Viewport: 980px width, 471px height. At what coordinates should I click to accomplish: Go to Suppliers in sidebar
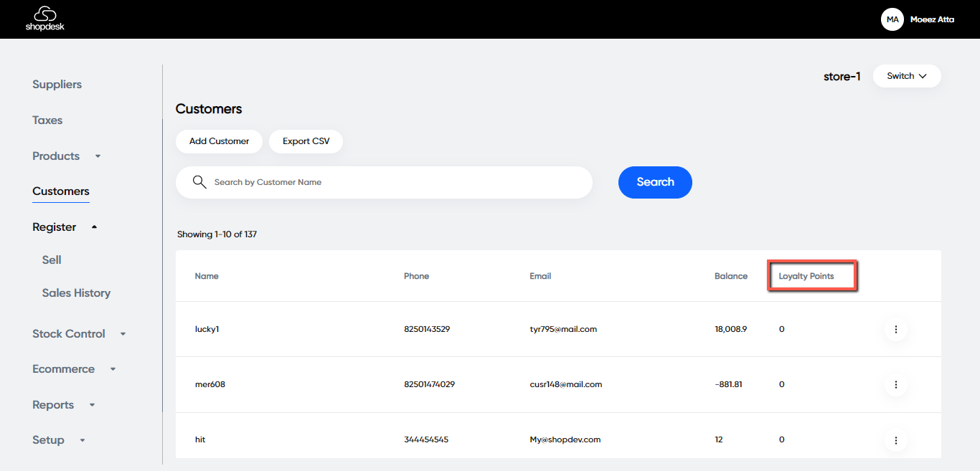point(57,85)
